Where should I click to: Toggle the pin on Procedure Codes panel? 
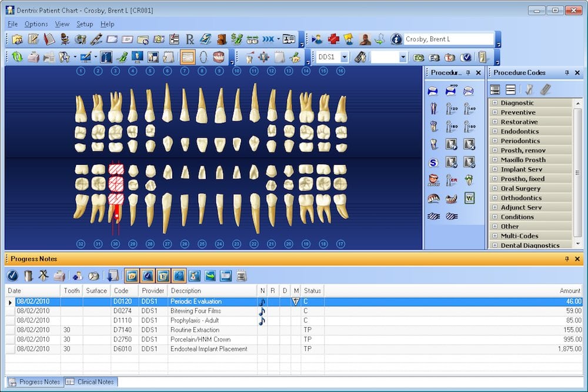tap(567, 73)
